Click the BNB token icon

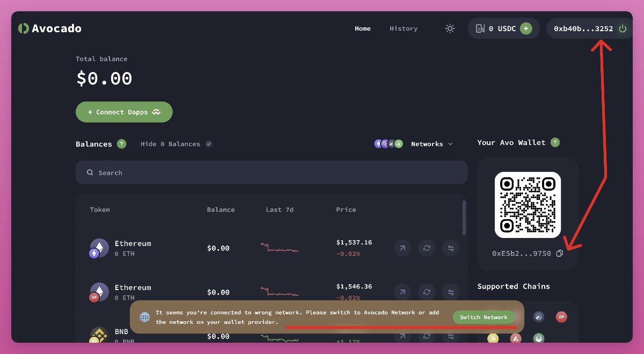[x=99, y=334]
